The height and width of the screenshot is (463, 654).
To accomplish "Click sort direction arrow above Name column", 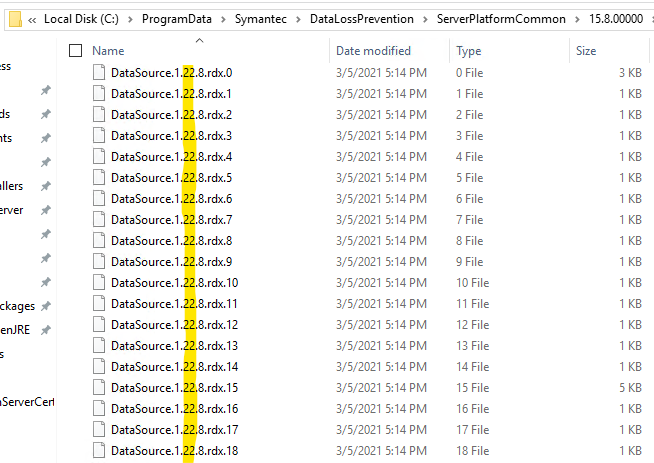I will [x=199, y=40].
